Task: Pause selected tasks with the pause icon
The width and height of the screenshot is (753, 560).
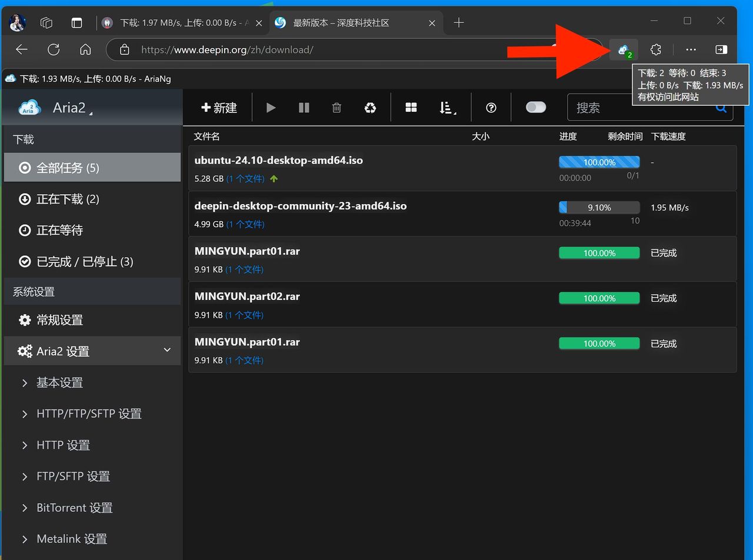Action: (x=304, y=108)
